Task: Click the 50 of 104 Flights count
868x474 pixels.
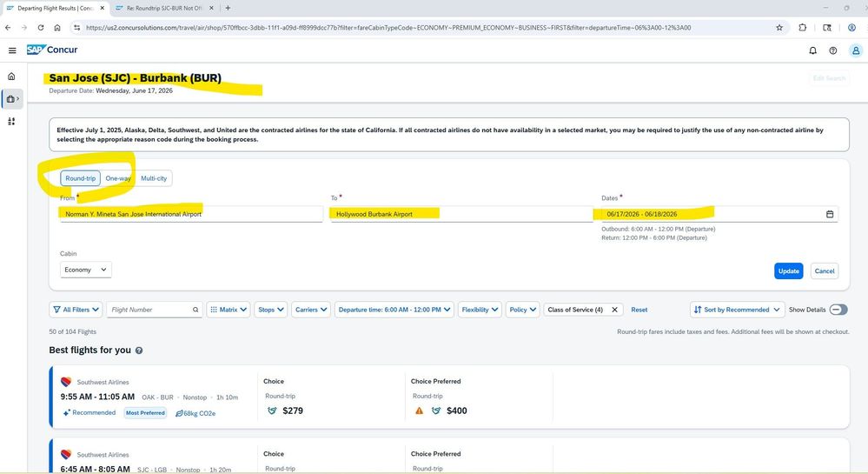Action: [72, 331]
